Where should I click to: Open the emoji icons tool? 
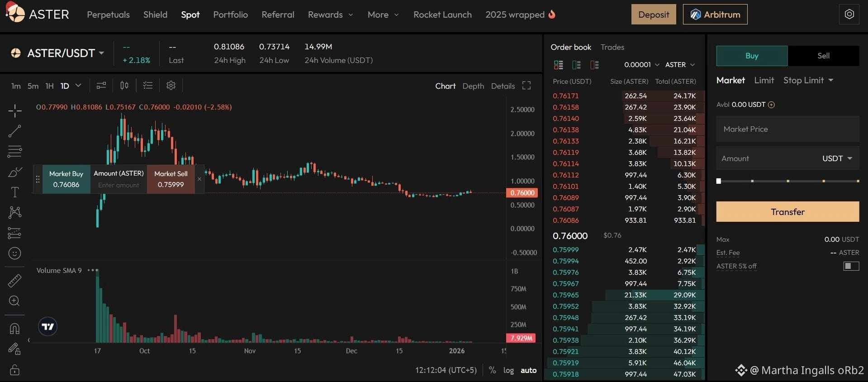[x=14, y=253]
